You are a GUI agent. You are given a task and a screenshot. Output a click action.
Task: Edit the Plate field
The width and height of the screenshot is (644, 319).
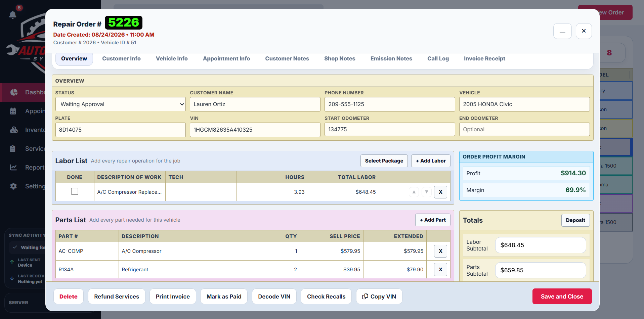point(121,130)
